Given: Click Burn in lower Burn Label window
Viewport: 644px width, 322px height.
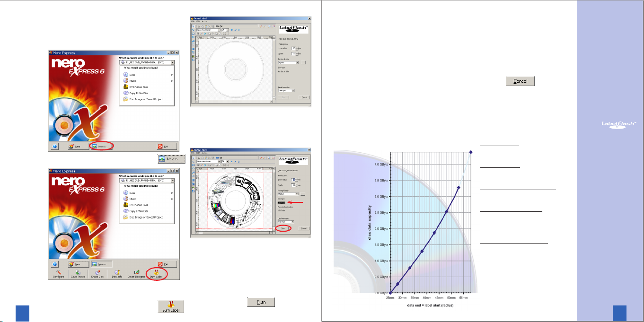Looking at the screenshot, I should (x=283, y=228).
